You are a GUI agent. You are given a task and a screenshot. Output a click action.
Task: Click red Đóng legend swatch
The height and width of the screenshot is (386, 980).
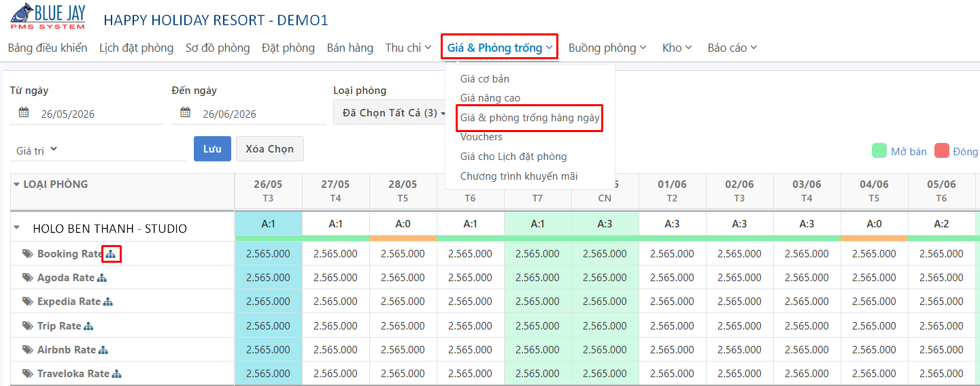942,151
